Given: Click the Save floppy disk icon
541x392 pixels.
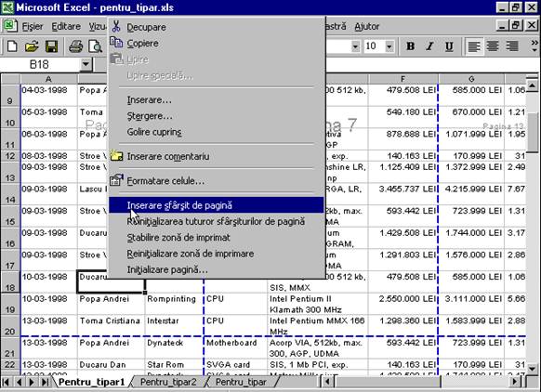Looking at the screenshot, I should [x=52, y=46].
